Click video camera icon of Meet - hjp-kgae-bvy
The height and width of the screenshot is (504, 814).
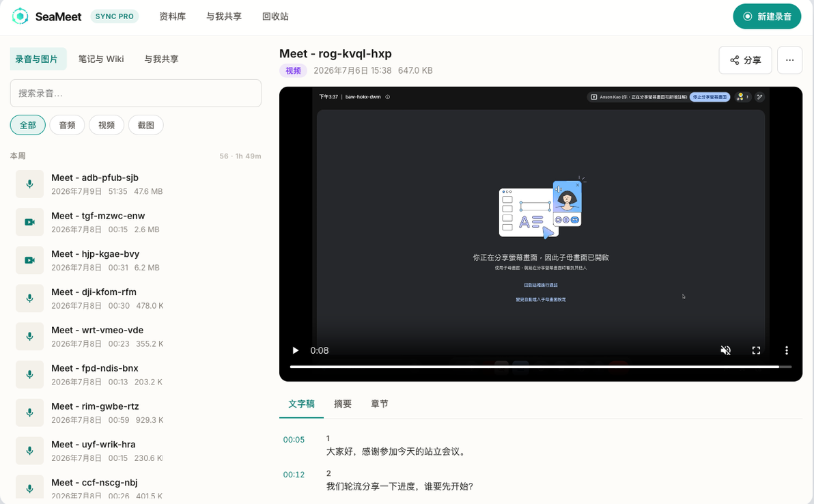point(29,260)
